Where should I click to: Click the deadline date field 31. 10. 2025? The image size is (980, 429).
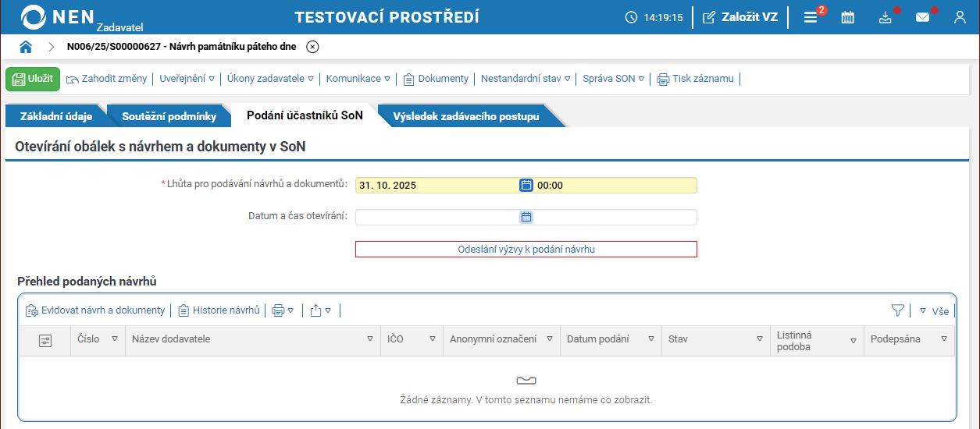click(x=437, y=186)
